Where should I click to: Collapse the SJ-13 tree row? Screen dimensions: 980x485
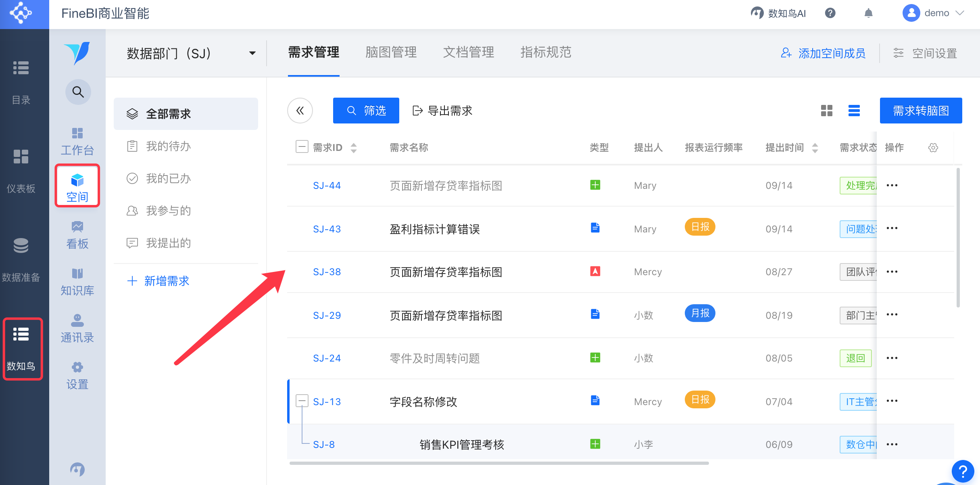pos(302,401)
